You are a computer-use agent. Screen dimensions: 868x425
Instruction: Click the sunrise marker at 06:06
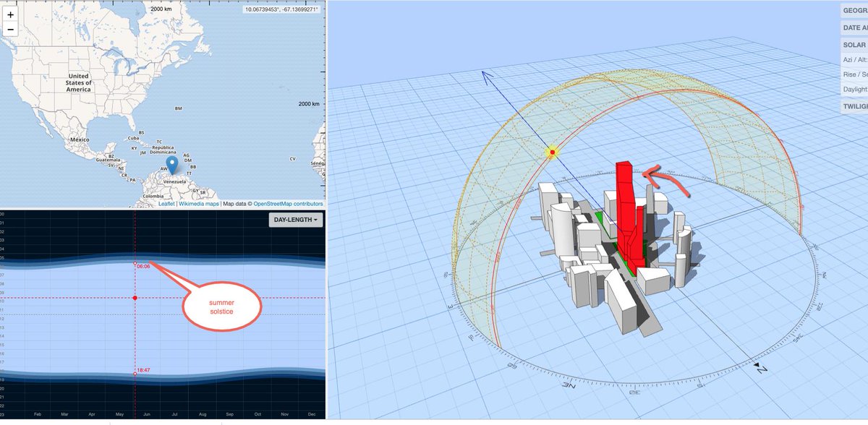point(135,262)
